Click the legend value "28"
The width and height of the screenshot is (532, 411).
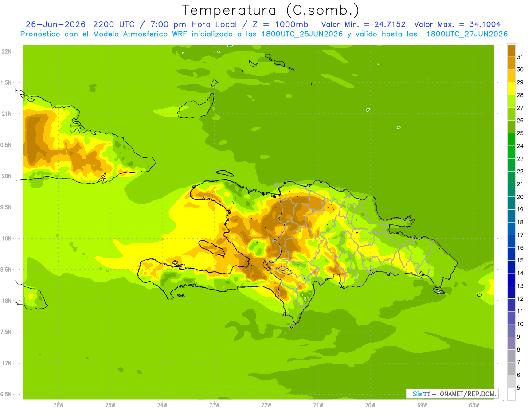pos(520,95)
